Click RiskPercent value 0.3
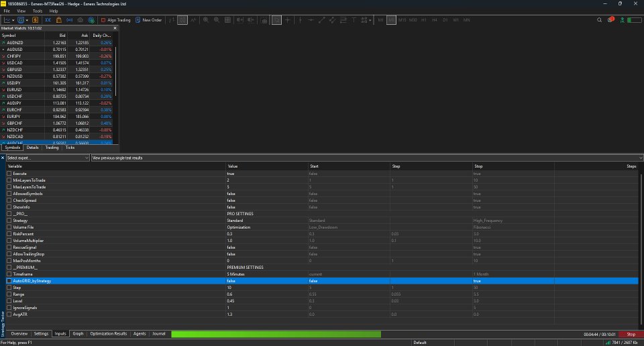The width and height of the screenshot is (644, 346). pos(266,234)
